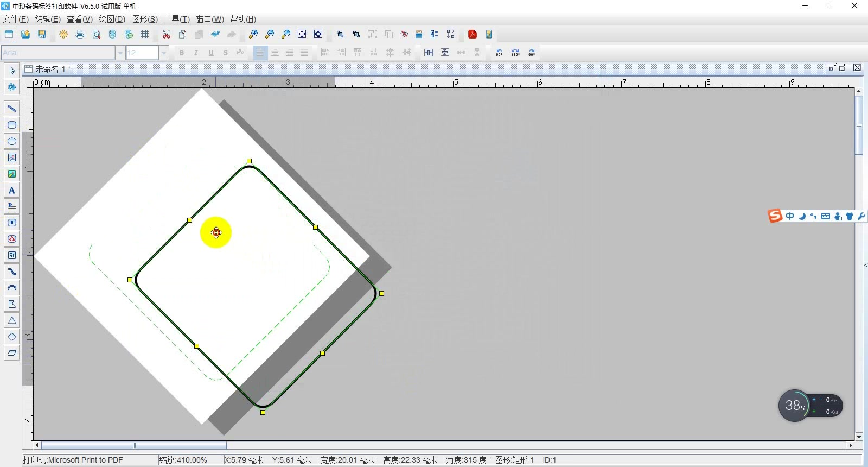The image size is (868, 467).
Task: Select the arc drawing tool
Action: point(12,288)
